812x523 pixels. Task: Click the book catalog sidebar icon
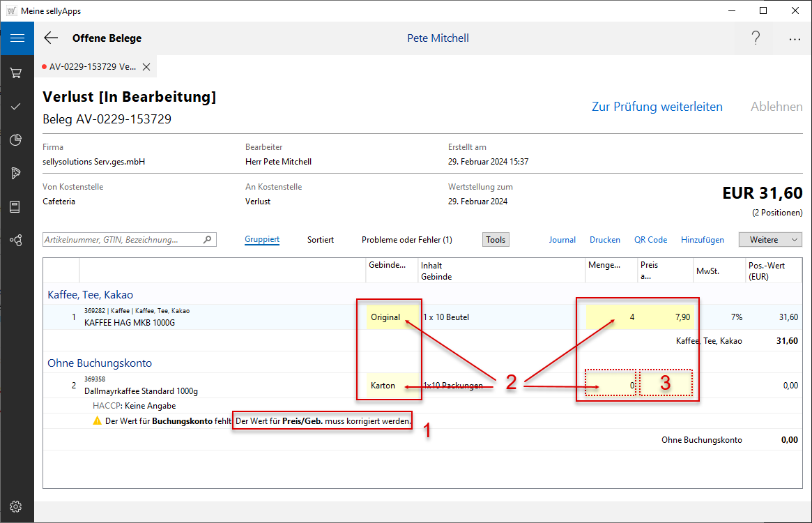coord(15,206)
